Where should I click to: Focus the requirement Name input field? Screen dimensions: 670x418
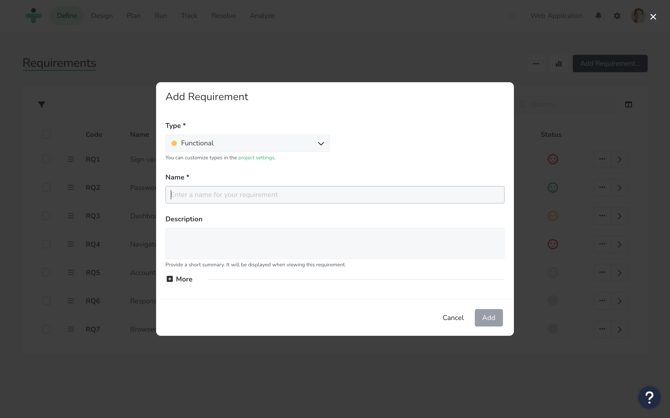[x=334, y=195]
